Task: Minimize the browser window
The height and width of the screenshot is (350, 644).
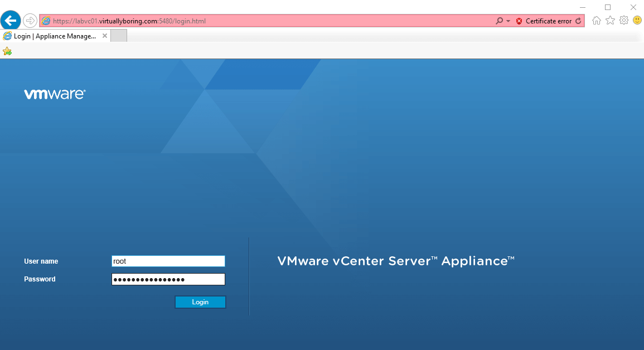Action: pyautogui.click(x=583, y=7)
